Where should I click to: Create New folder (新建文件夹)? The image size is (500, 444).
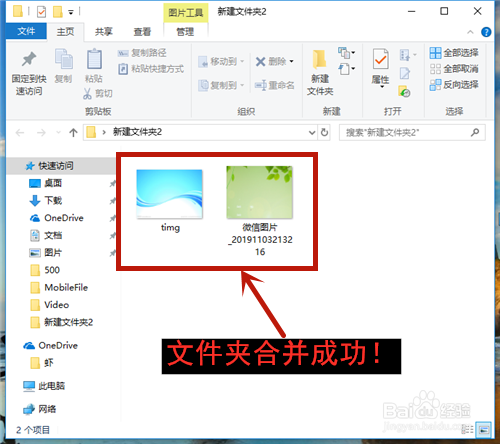320,72
